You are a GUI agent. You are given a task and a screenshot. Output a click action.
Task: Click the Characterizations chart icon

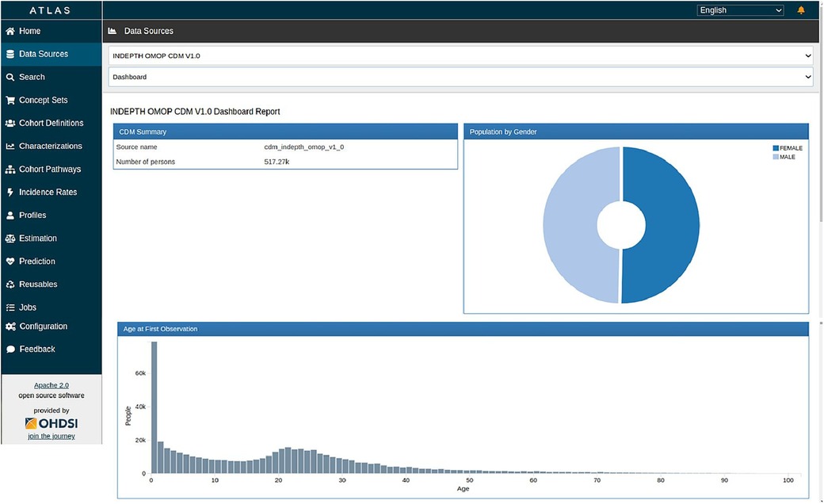tap(10, 146)
